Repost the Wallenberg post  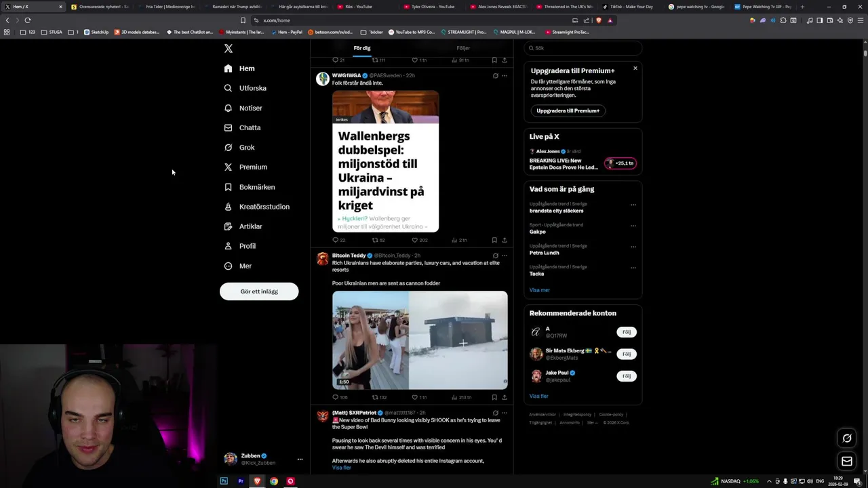click(x=378, y=240)
